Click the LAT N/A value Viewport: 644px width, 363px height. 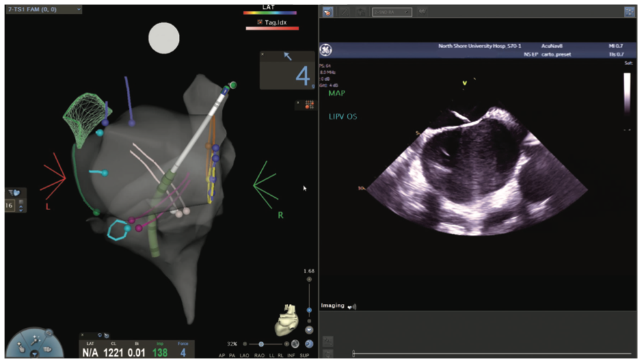click(90, 353)
